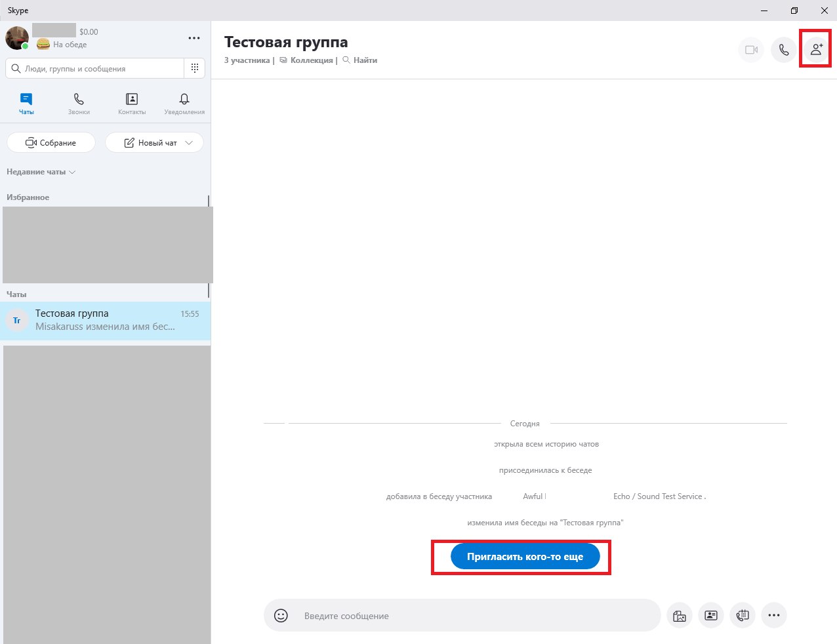Start an audio call with the group
Viewport: 837px width, 644px height.
pos(784,50)
